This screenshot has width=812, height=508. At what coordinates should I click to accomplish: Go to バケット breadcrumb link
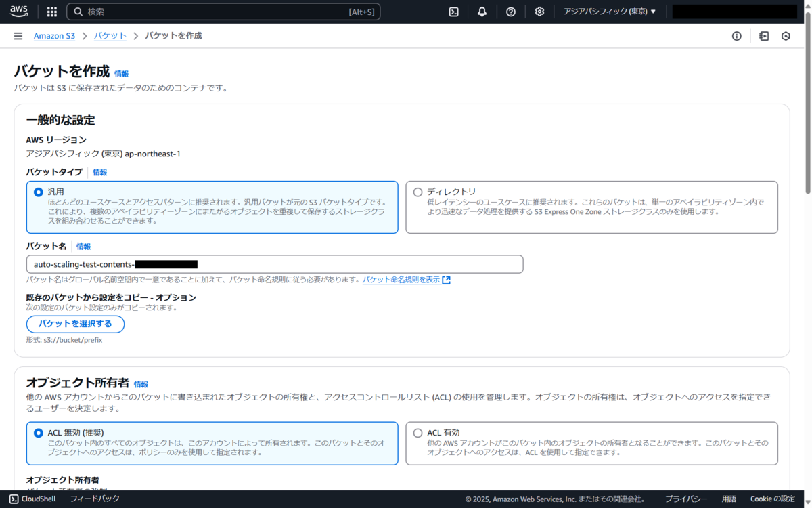coord(110,36)
